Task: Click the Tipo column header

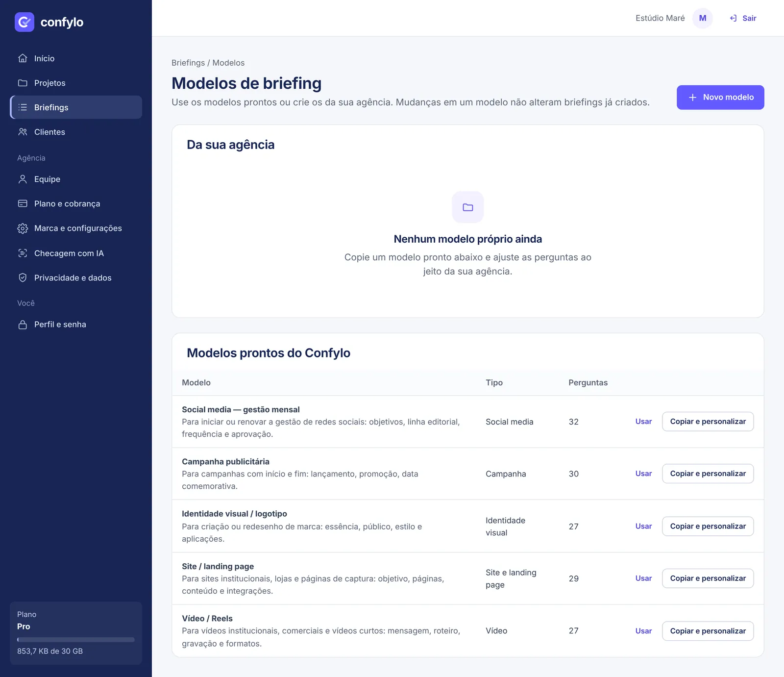Action: pyautogui.click(x=494, y=382)
